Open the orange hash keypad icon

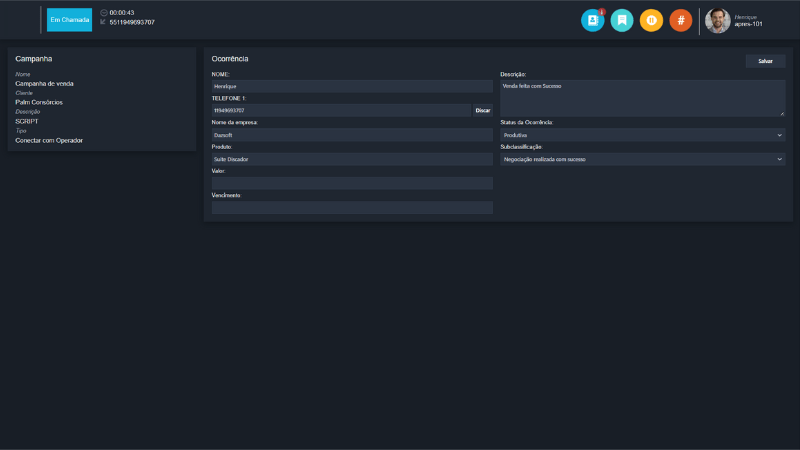(680, 20)
